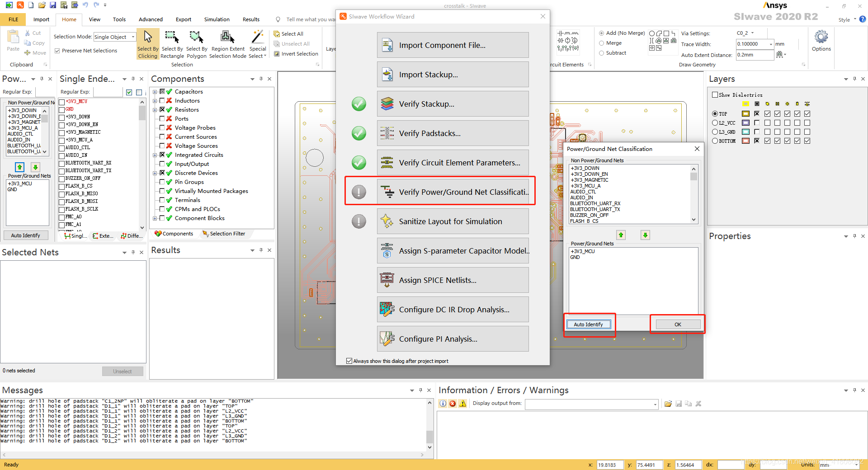Switch to the Results ribbon tab
The width and height of the screenshot is (868, 470).
pos(251,19)
